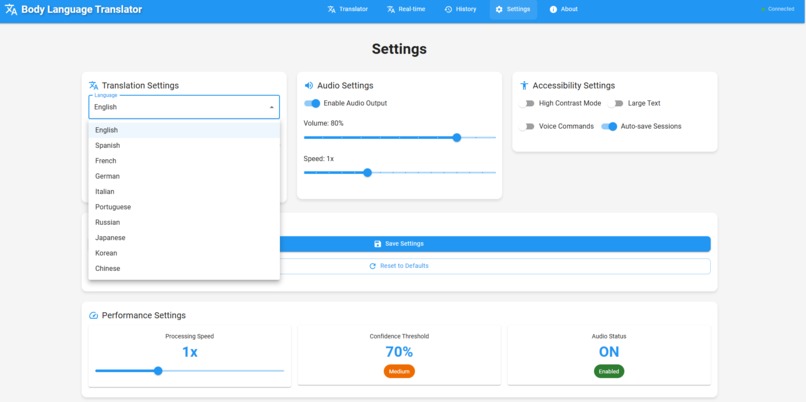Select Italian language option
Screen dimensions: 806x402
pyautogui.click(x=184, y=192)
